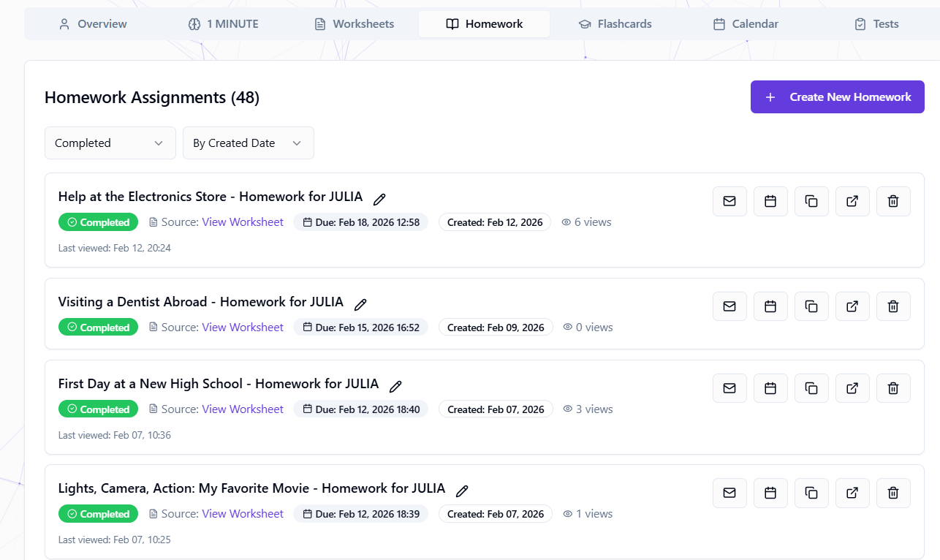Click the 6 views counter
The width and height of the screenshot is (940, 560).
point(586,222)
